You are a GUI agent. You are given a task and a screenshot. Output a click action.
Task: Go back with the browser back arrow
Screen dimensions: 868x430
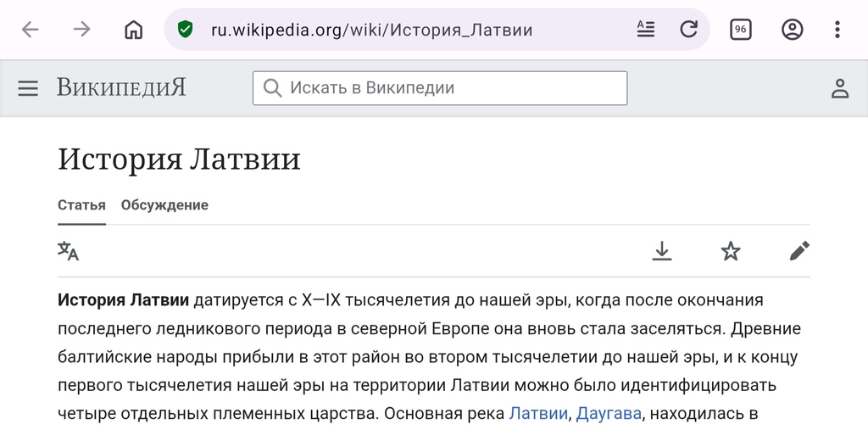pos(31,30)
